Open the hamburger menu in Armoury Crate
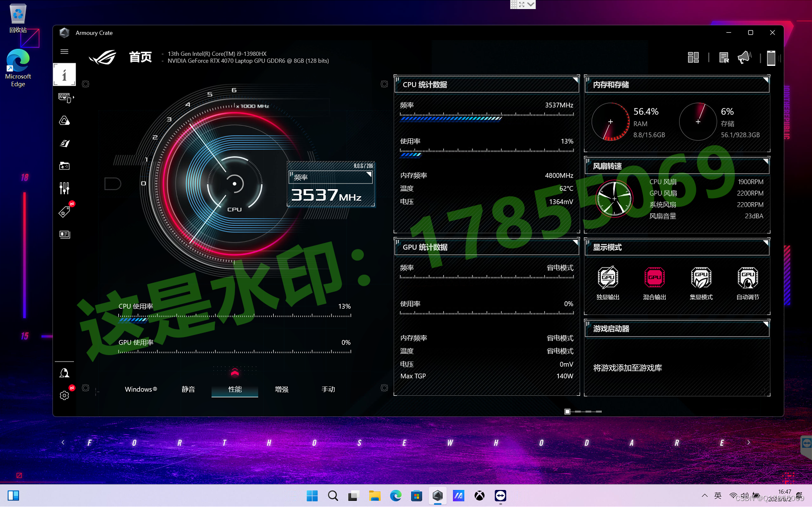This screenshot has height=507, width=812. (x=64, y=51)
